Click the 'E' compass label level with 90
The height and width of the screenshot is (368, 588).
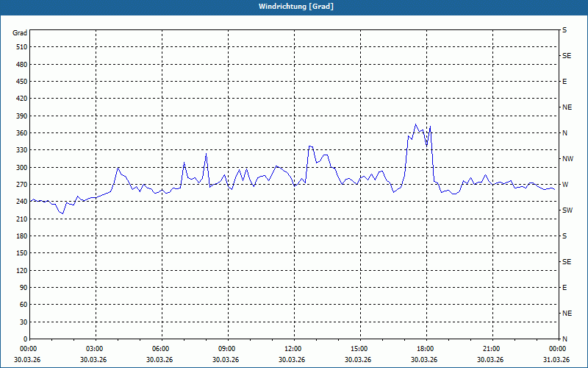pos(564,288)
